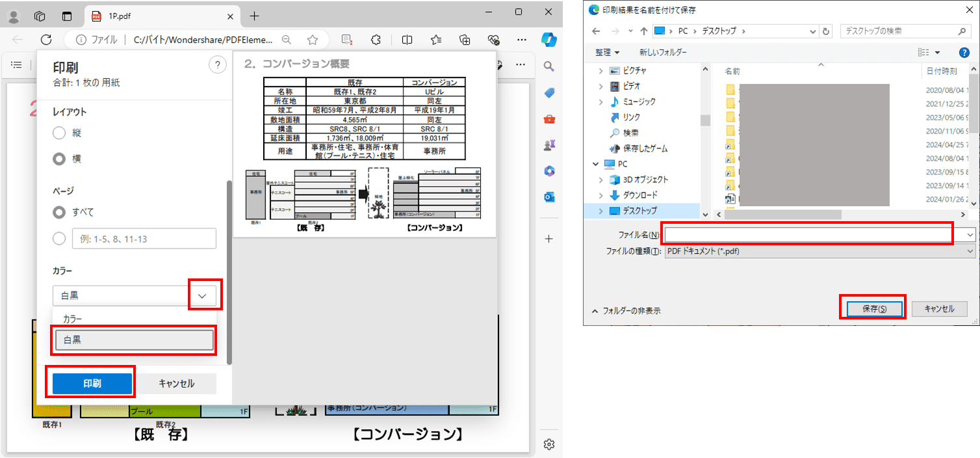980x458 pixels.
Task: Open the Search tool in the sidebar
Action: (549, 66)
